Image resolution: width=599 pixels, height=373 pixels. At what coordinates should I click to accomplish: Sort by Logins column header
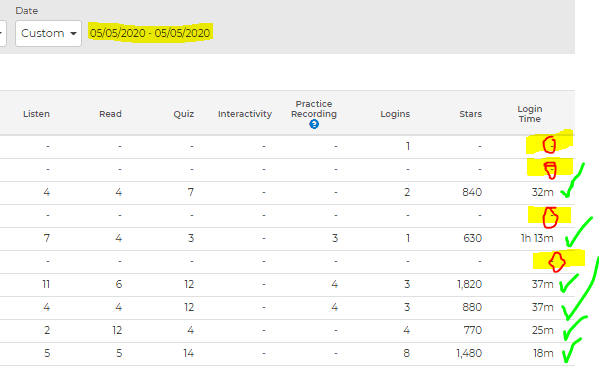[395, 114]
